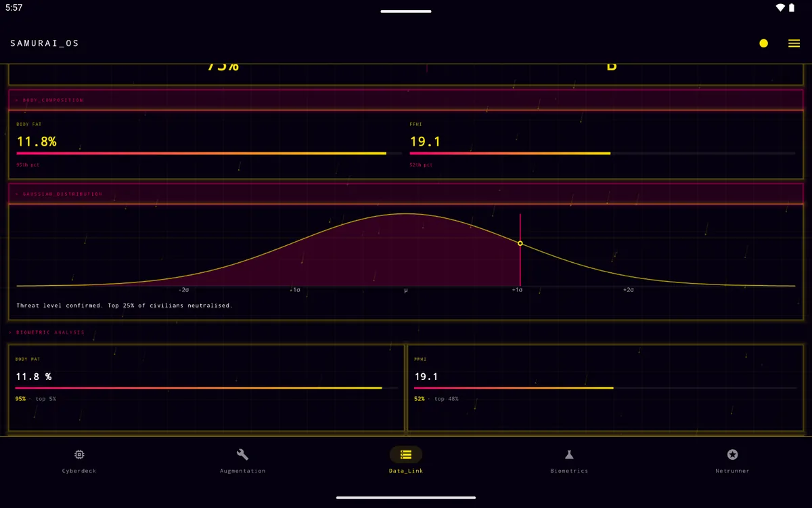Click the Gaussian distribution chart area

[406, 249]
